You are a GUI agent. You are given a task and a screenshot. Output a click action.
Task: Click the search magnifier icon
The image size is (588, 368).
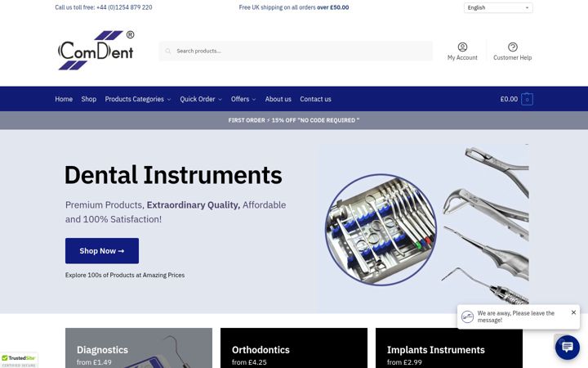coord(168,51)
